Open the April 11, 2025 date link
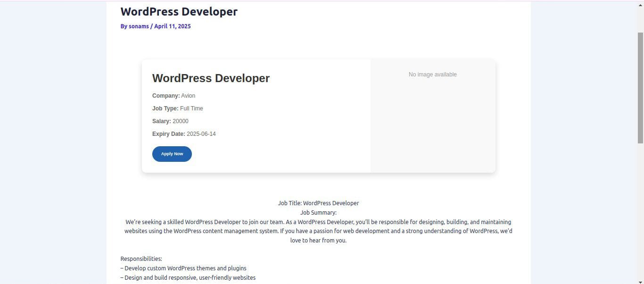 point(172,26)
